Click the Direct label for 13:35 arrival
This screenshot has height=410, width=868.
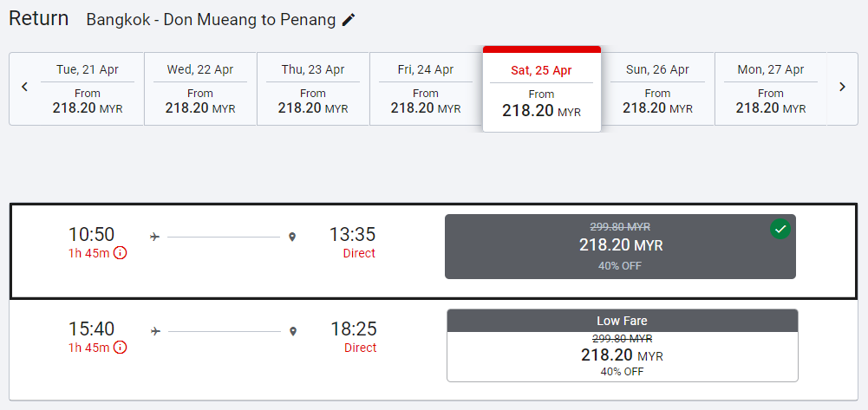pyautogui.click(x=359, y=253)
